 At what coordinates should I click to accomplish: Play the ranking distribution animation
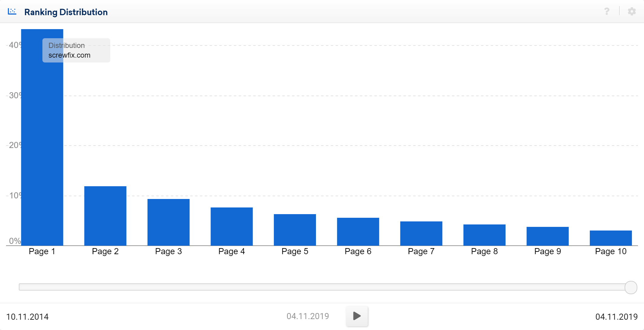[357, 316]
